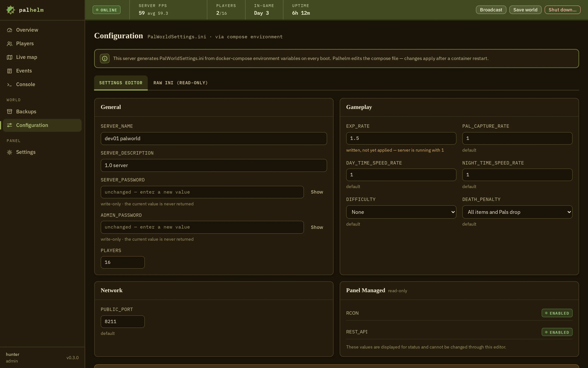Screen dimensions: 588x368
Task: Click the Events list icon
Action: click(x=10, y=71)
